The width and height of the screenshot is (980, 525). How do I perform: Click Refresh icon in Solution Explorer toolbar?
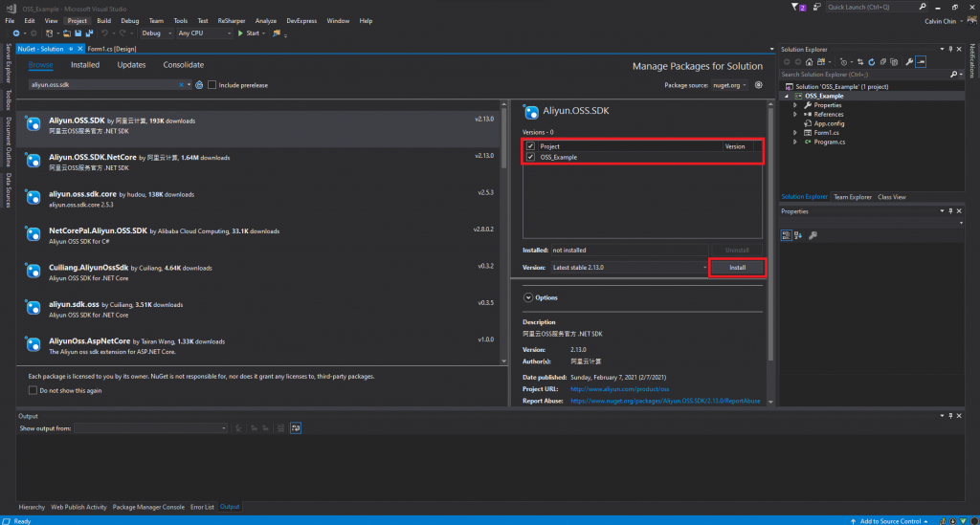click(871, 62)
